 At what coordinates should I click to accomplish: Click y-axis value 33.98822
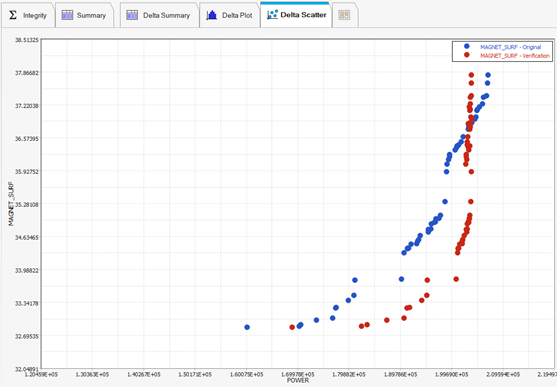27,270
